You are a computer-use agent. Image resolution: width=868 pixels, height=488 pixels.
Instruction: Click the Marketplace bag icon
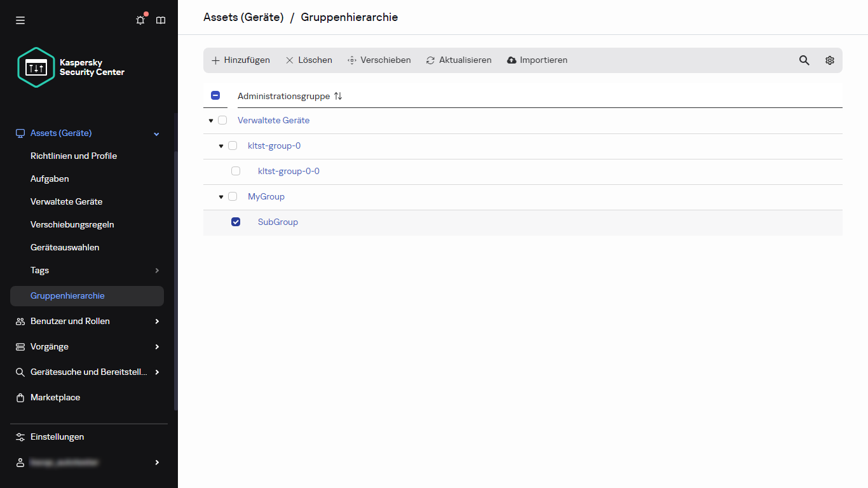click(20, 397)
